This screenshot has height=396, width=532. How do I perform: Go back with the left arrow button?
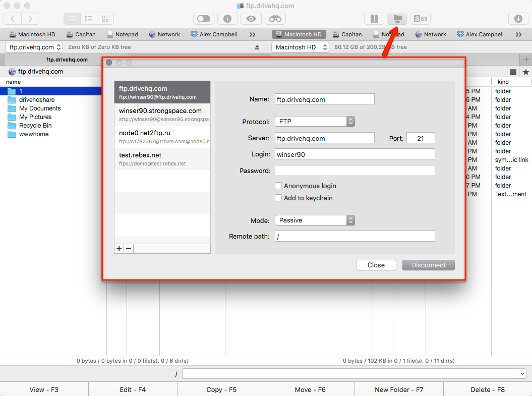click(x=13, y=19)
